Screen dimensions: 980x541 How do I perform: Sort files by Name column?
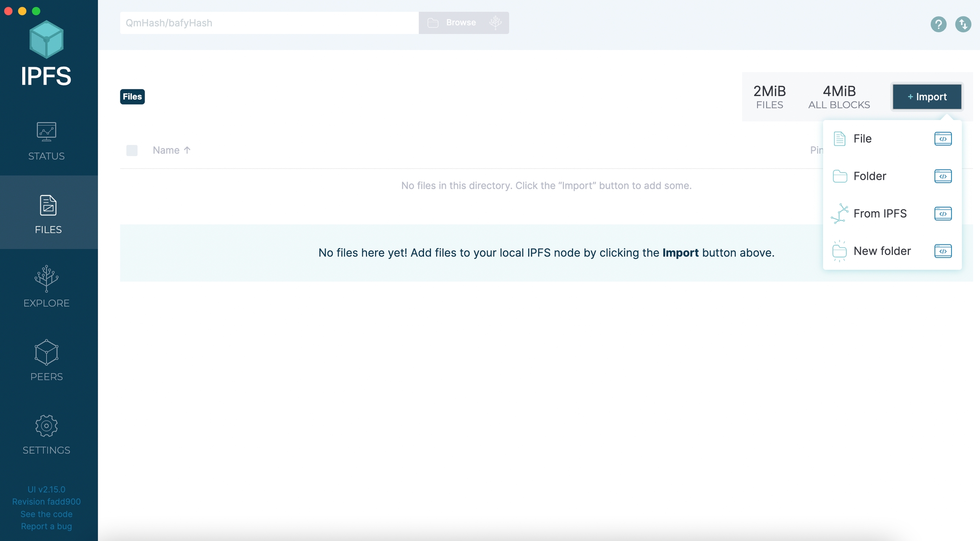[x=171, y=150]
